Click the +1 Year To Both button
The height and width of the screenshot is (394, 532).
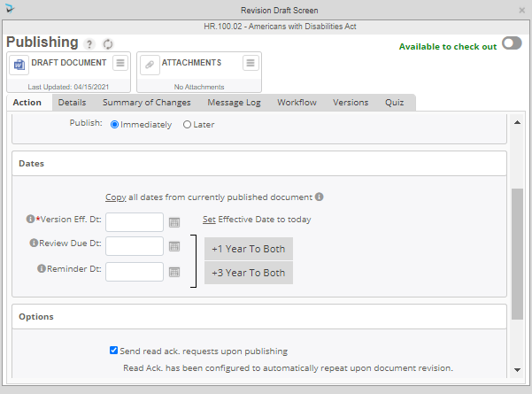[249, 249]
